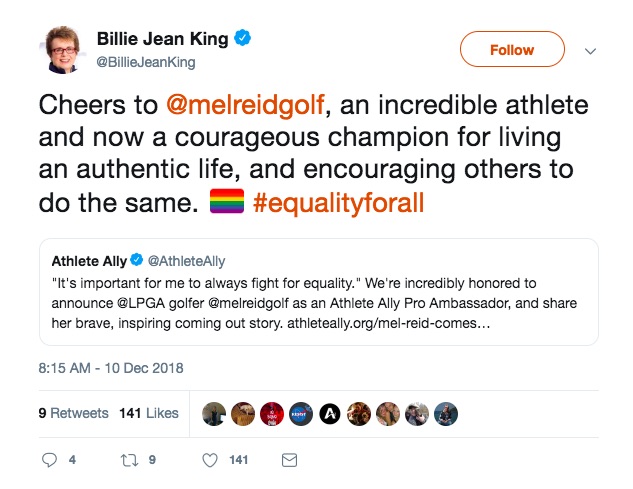Open the quoted Athlete Ally tweet
The height and width of the screenshot is (489, 633).
(x=319, y=292)
